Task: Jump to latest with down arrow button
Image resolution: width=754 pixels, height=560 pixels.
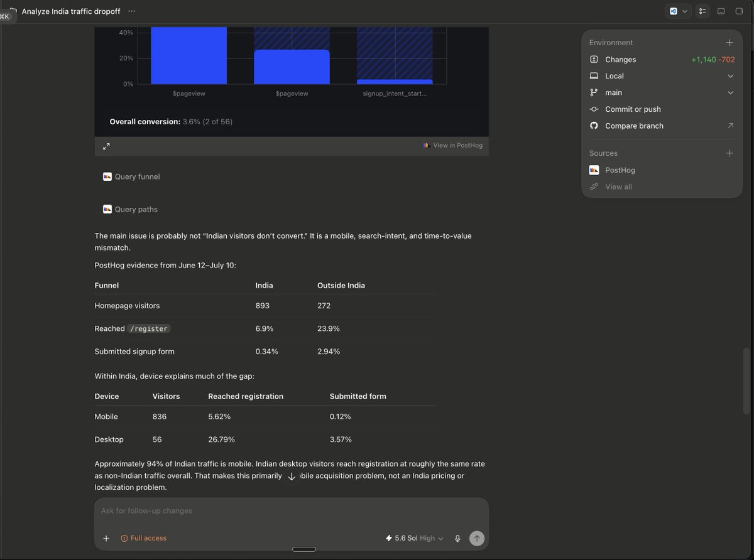Action: pyautogui.click(x=291, y=477)
